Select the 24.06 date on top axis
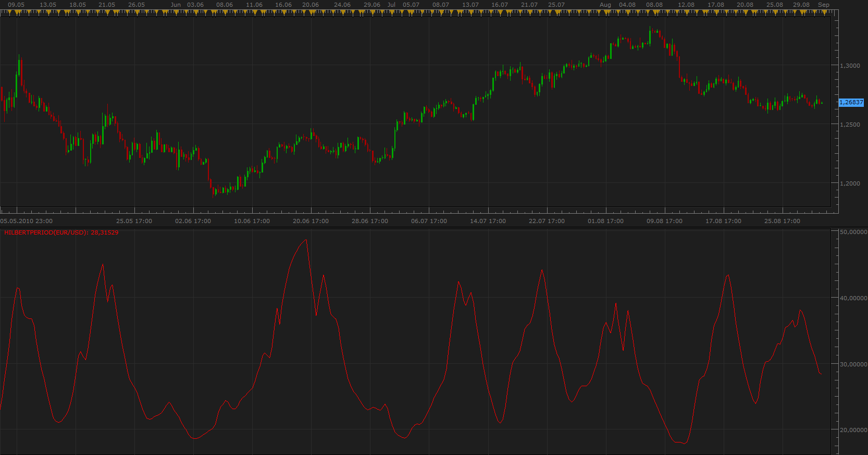This screenshot has height=455, width=868. click(x=342, y=5)
